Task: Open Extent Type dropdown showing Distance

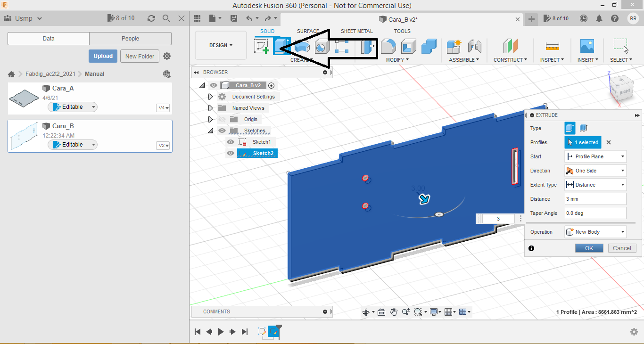Action: coord(595,185)
